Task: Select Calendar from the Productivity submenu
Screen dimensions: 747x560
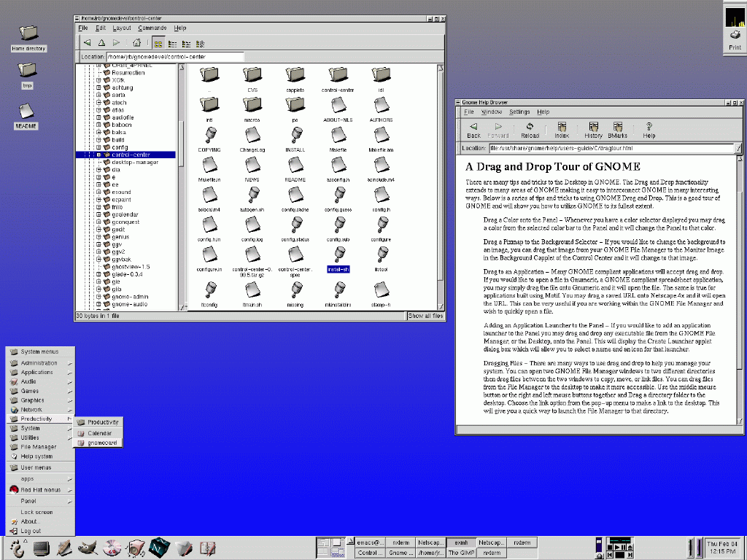Action: (x=100, y=433)
